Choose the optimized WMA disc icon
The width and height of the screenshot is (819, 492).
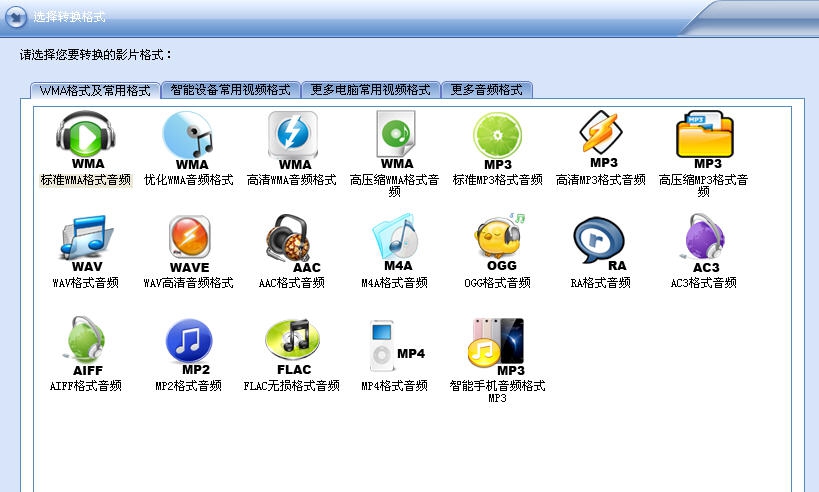(189, 139)
